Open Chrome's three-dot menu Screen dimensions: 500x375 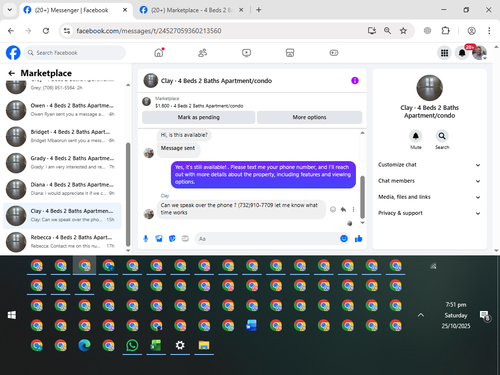[489, 31]
